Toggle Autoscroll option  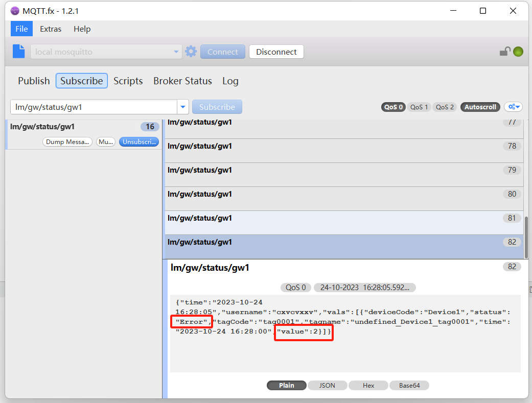pos(480,107)
